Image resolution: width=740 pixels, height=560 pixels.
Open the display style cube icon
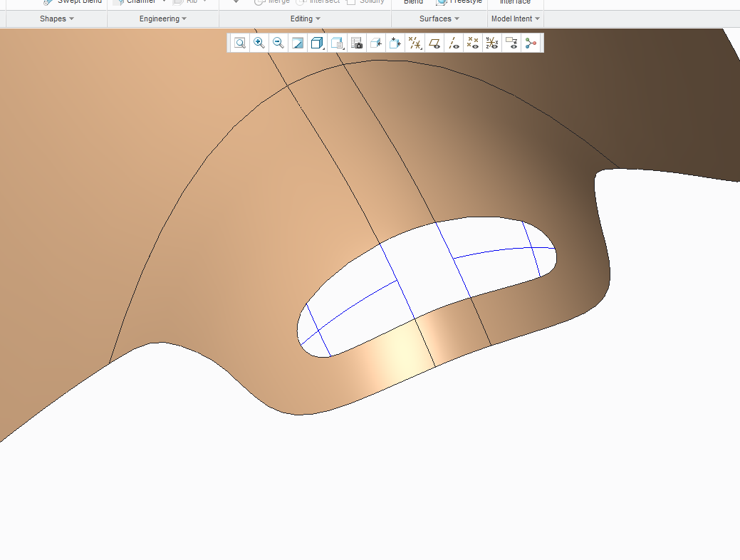(317, 43)
